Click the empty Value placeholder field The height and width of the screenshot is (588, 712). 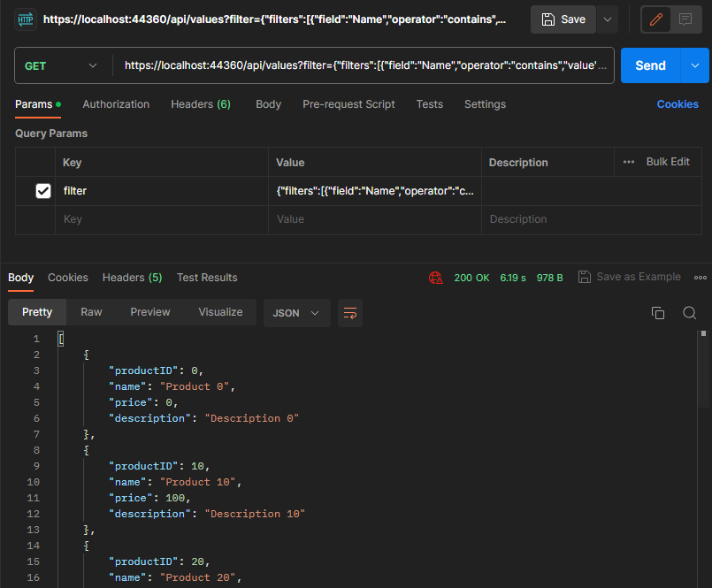(x=375, y=219)
